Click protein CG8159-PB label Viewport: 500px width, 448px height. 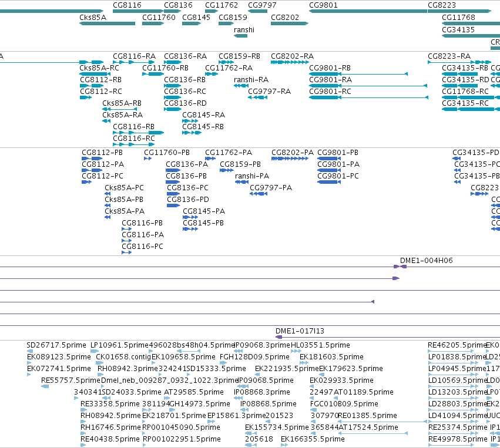pyautogui.click(x=240, y=164)
